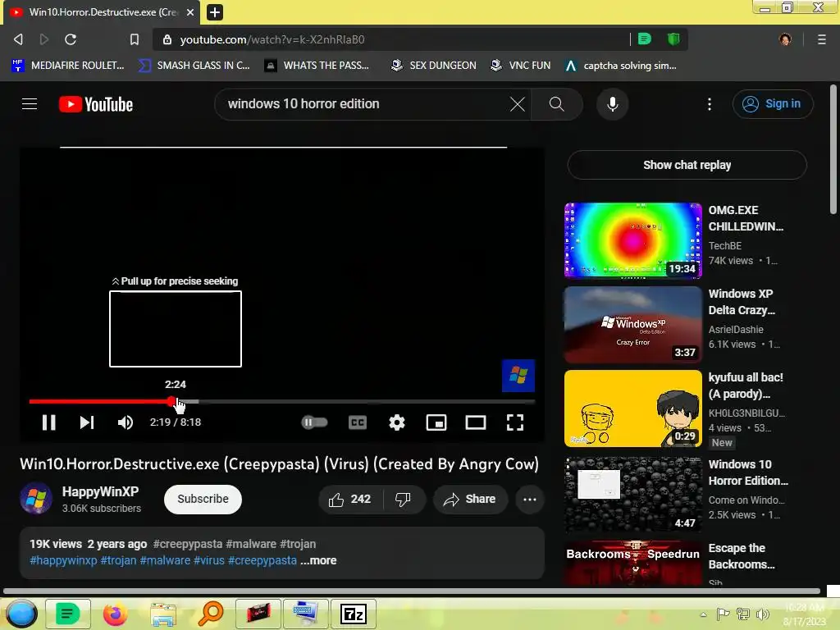Screen dimensions: 840x630
Task: Toggle autoplay switch in player
Action: point(314,422)
